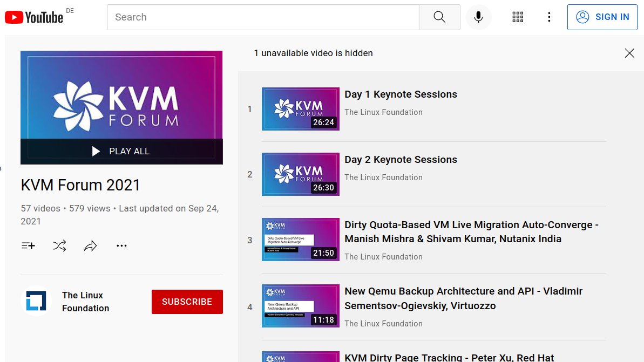Open Day 1 Keynote Sessions title
The width and height of the screenshot is (644, 362).
tap(401, 94)
